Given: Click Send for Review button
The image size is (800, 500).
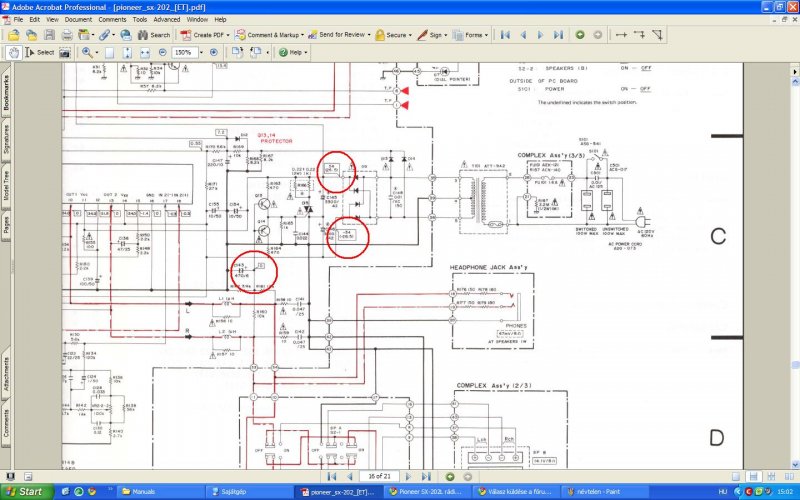Looking at the screenshot, I should pyautogui.click(x=337, y=35).
